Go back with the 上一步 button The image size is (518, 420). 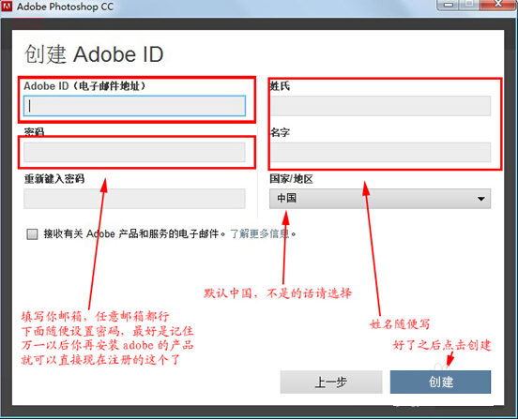click(x=331, y=382)
